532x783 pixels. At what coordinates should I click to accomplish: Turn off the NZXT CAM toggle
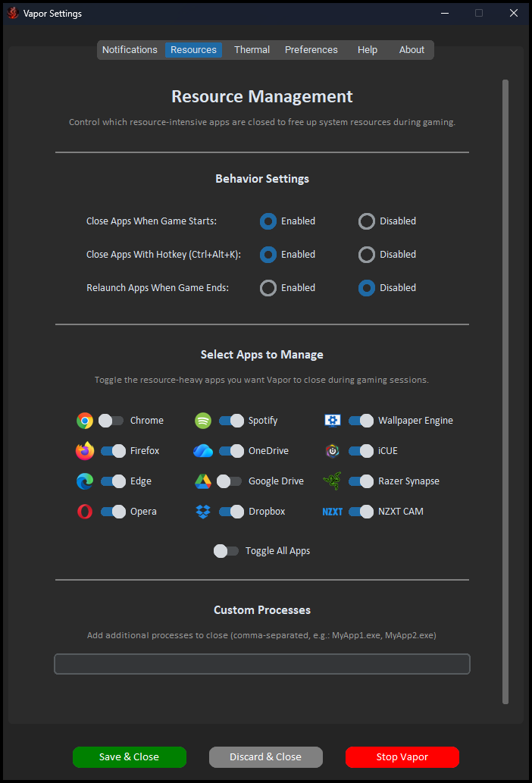click(360, 511)
